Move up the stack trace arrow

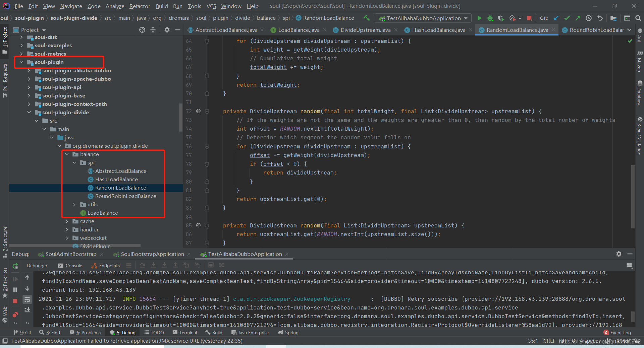coord(27,278)
